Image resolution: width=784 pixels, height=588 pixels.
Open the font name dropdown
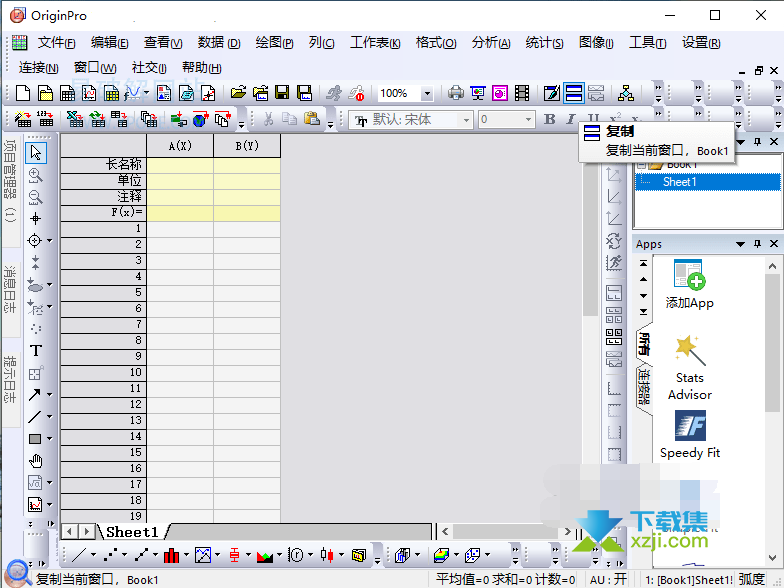[466, 120]
